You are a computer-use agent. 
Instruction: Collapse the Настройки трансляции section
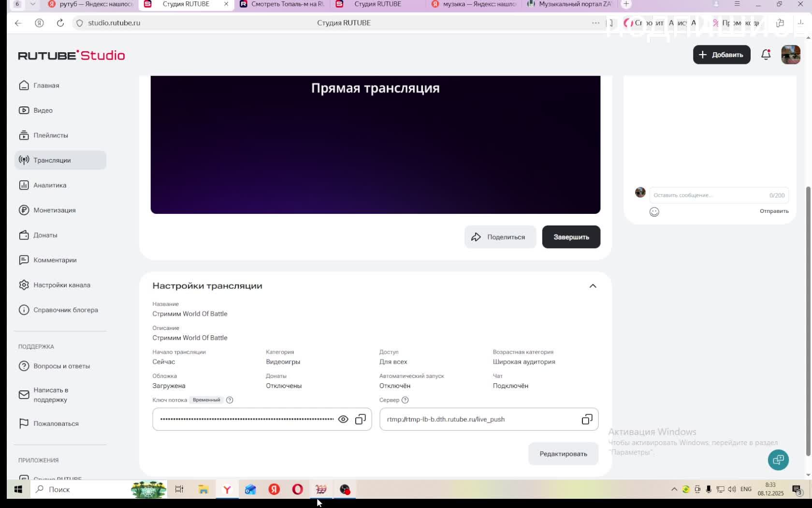coord(593,286)
